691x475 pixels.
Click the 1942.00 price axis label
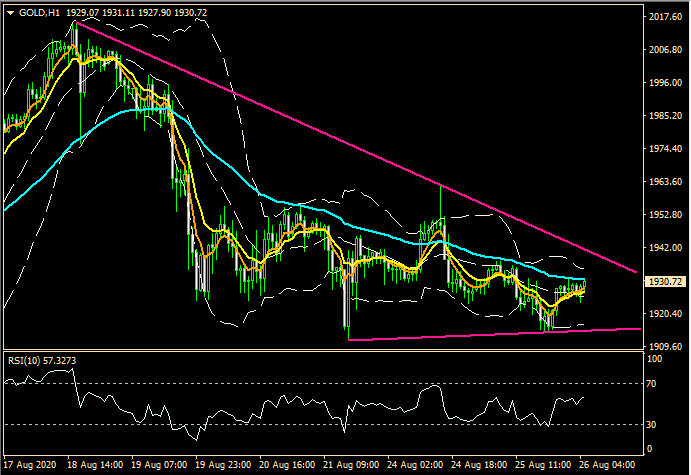point(663,248)
